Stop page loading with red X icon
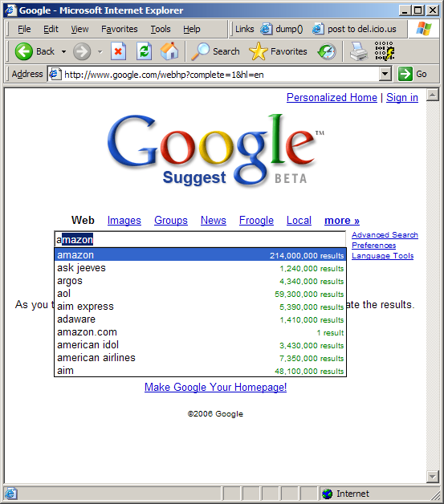The width and height of the screenshot is (444, 504). point(118,51)
